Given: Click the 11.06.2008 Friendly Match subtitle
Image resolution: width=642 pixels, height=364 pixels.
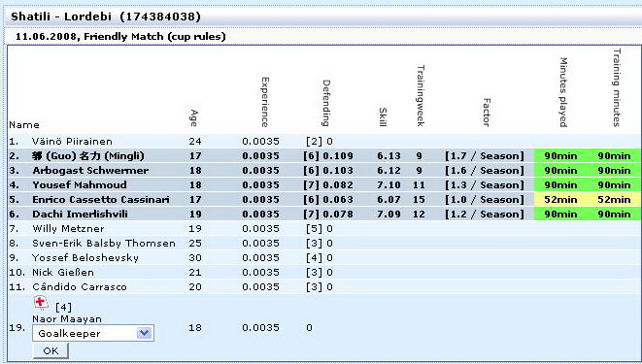Looking at the screenshot, I should tap(120, 37).
